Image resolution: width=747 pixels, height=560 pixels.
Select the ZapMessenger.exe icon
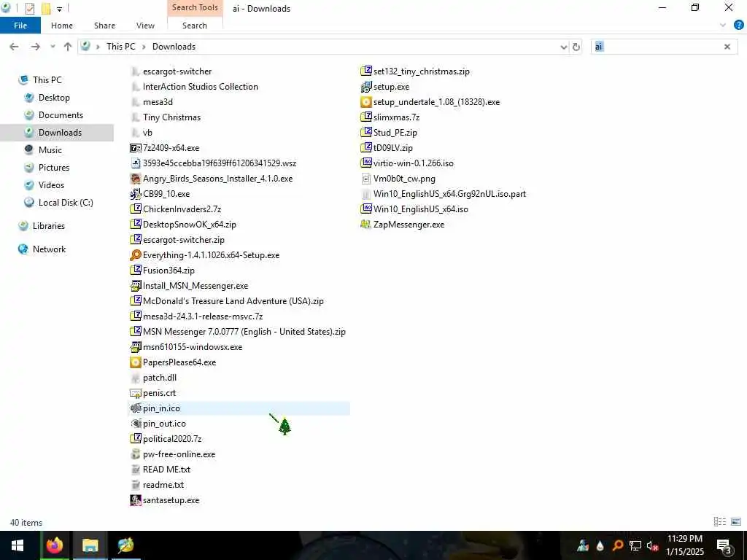click(366, 225)
